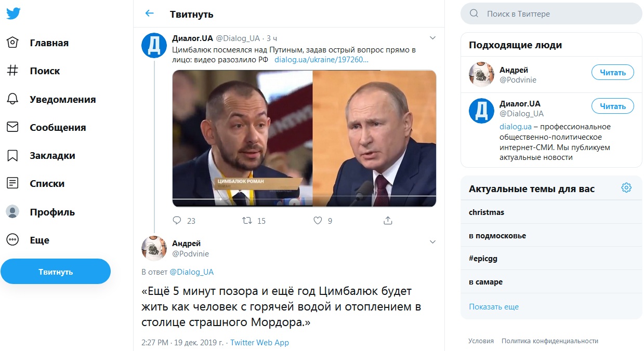Image resolution: width=644 pixels, height=351 pixels.
Task: Like the tweet with 9 likes
Action: click(x=318, y=221)
